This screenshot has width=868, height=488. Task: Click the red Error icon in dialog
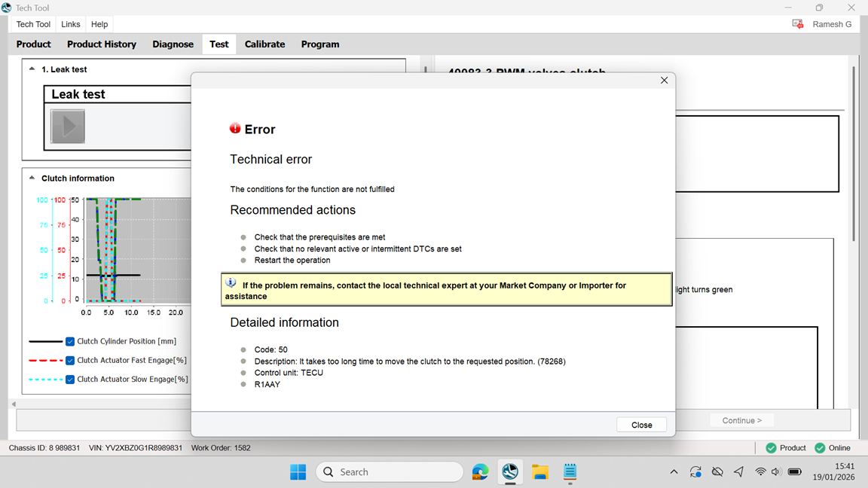click(x=235, y=128)
